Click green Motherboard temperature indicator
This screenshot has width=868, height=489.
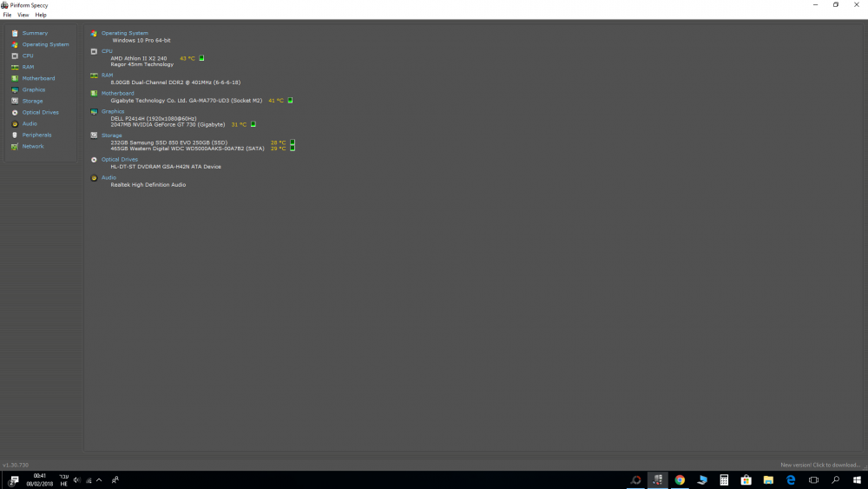point(290,101)
